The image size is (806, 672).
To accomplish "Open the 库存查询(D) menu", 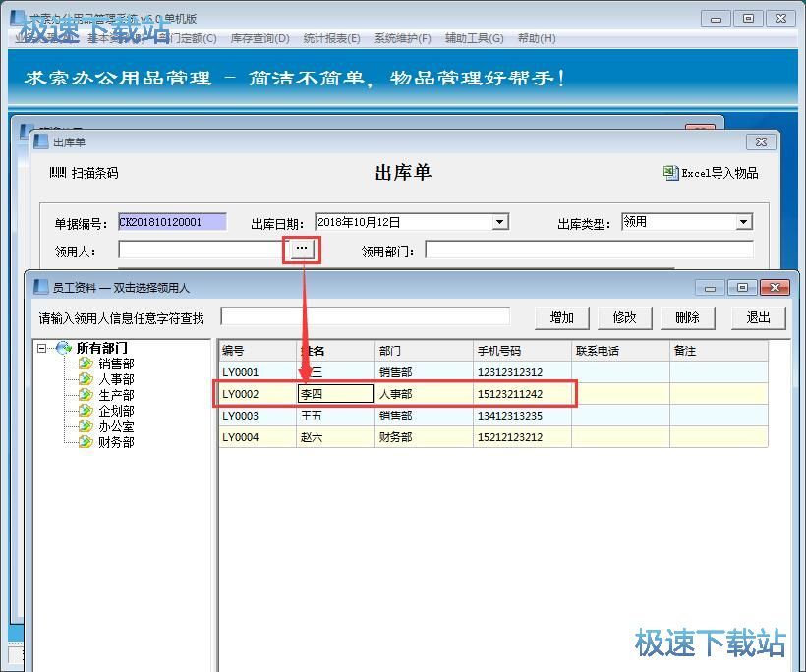I will (x=260, y=38).
